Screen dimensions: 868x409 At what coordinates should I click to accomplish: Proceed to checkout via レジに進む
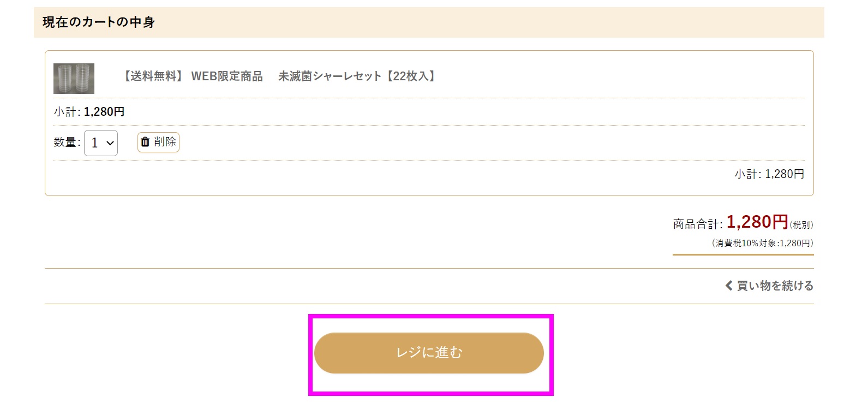[x=429, y=353]
